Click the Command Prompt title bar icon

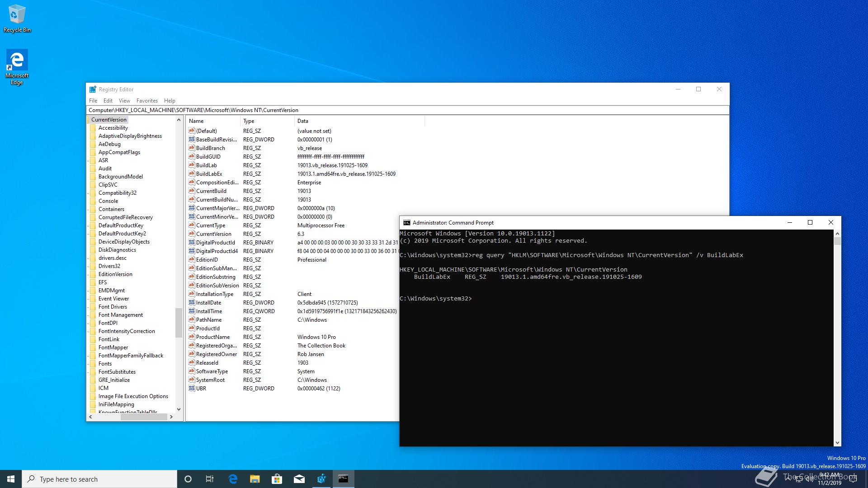[406, 223]
